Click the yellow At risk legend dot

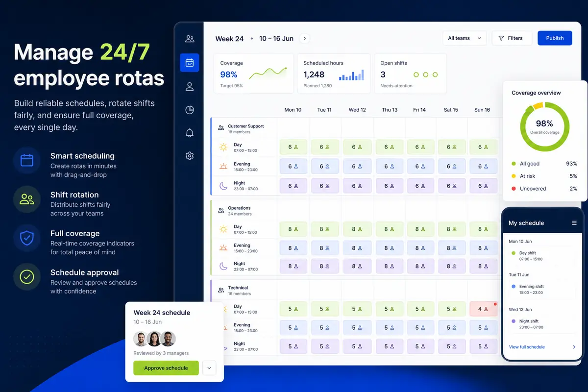[x=514, y=176]
